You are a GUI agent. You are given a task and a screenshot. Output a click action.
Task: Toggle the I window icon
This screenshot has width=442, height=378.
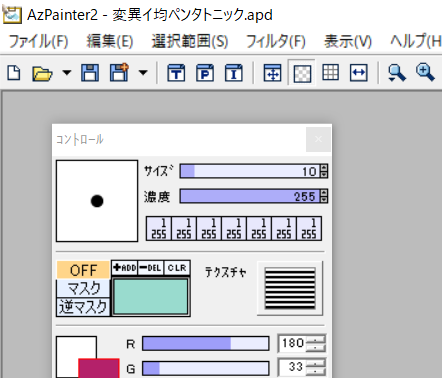pyautogui.click(x=234, y=73)
